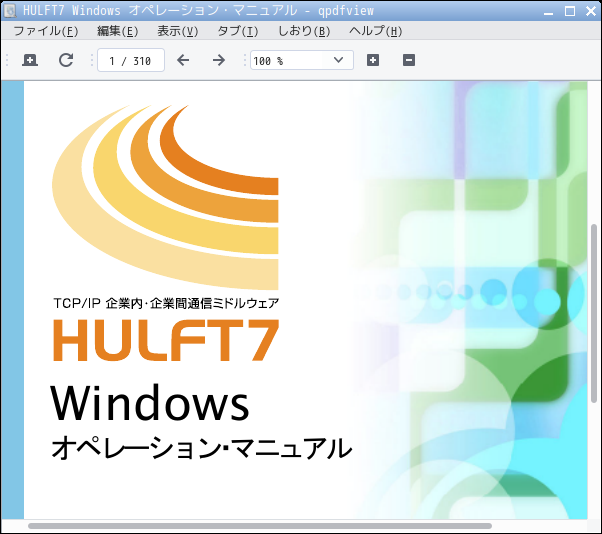Click the 'TCP/IP 企業内・企業間通信ミドルウェア' text
The image size is (602, 534).
pos(166,303)
